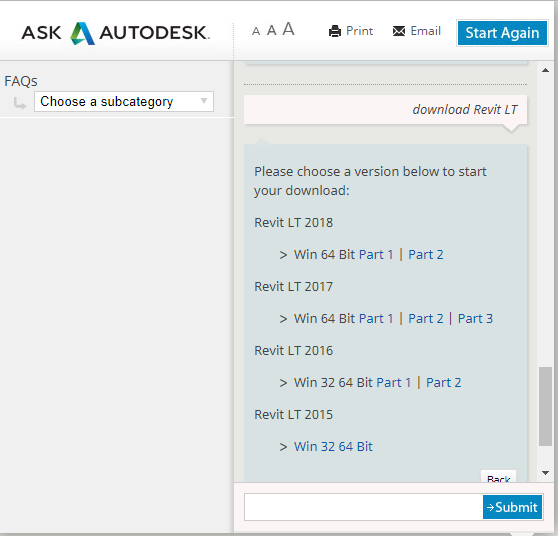Screen dimensions: 558x536
Task: Click the Email link text
Action: click(425, 31)
